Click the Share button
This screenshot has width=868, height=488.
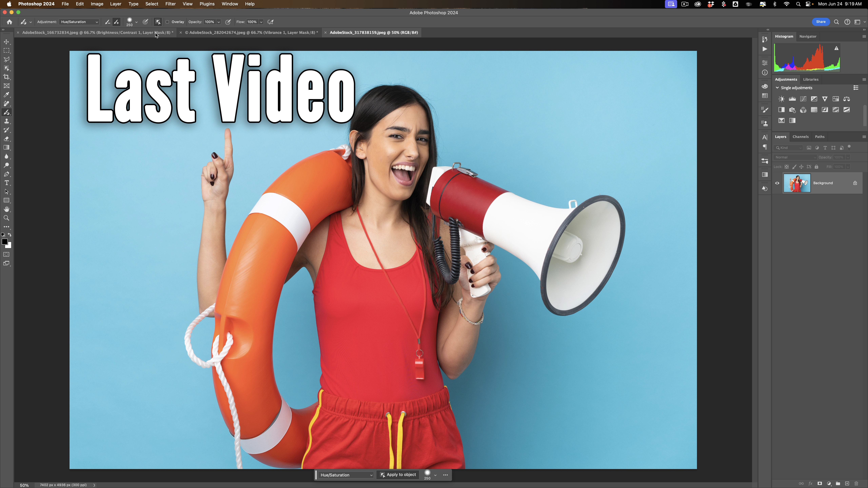tap(821, 22)
